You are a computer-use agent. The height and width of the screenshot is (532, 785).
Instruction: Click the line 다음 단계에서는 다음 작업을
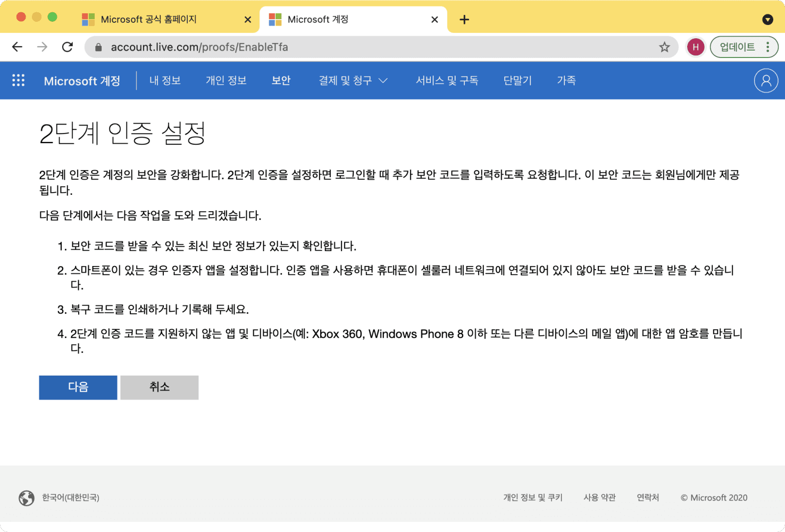coord(151,215)
